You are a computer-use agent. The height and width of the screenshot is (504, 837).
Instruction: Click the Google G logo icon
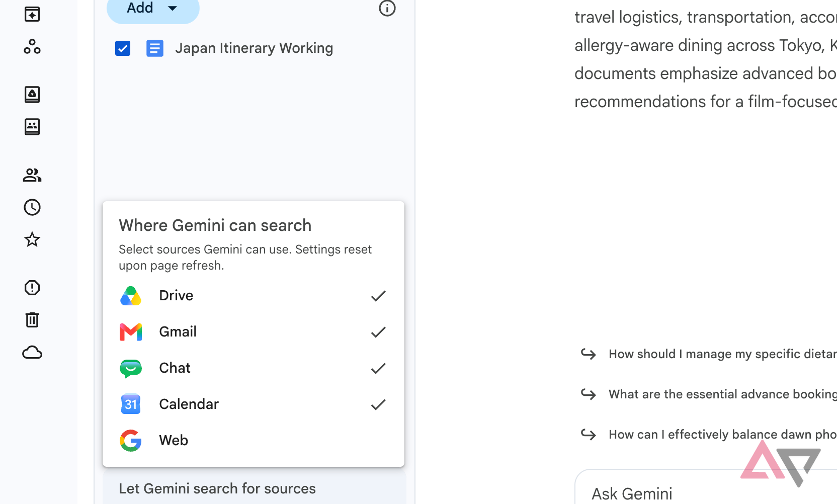131,441
